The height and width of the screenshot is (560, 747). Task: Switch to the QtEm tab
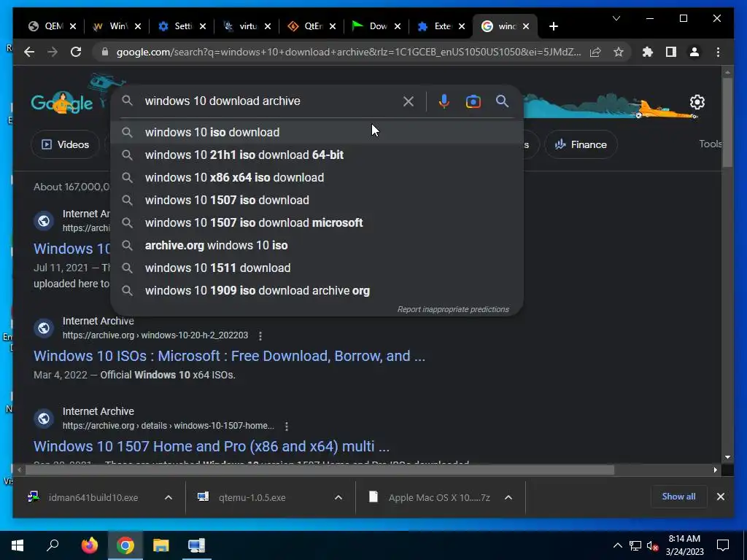pos(306,26)
